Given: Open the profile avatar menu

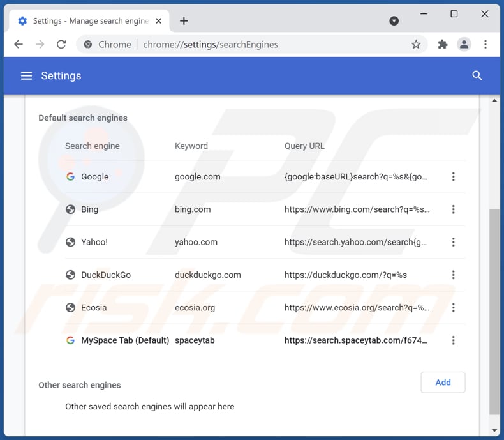Looking at the screenshot, I should pyautogui.click(x=464, y=45).
